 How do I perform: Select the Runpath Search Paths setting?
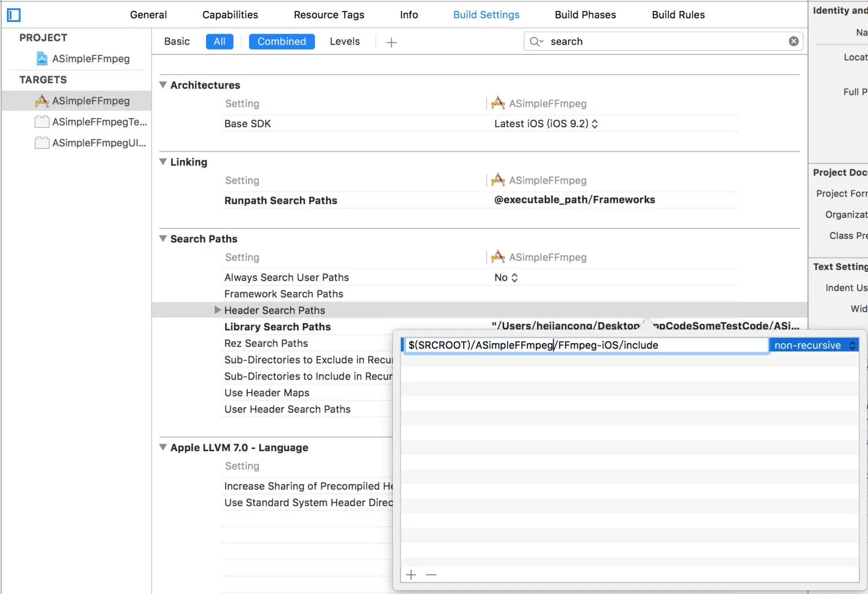click(281, 201)
